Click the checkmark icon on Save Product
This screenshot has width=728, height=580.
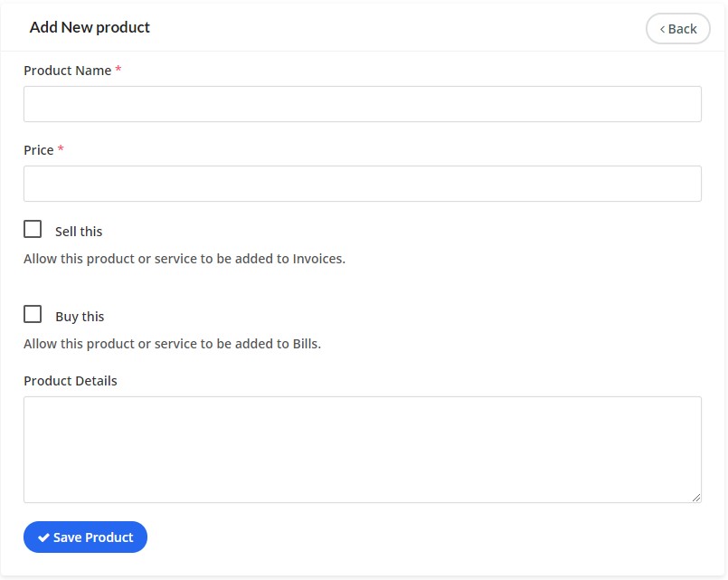point(43,537)
